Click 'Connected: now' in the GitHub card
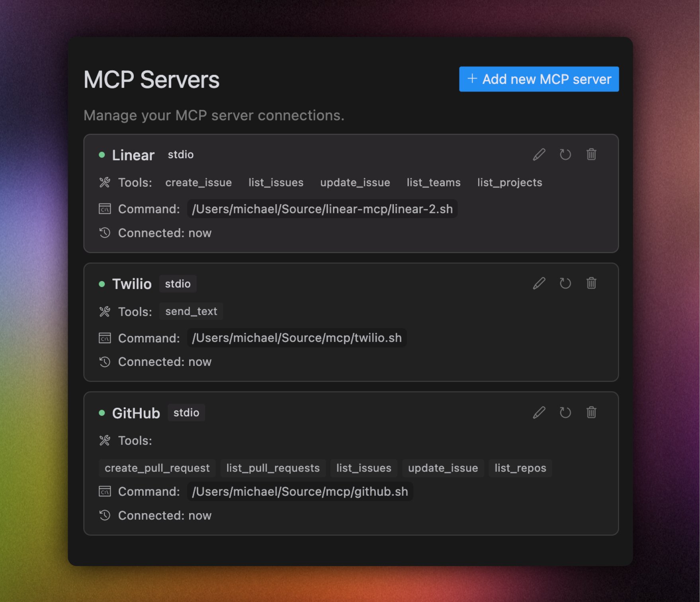 [165, 516]
